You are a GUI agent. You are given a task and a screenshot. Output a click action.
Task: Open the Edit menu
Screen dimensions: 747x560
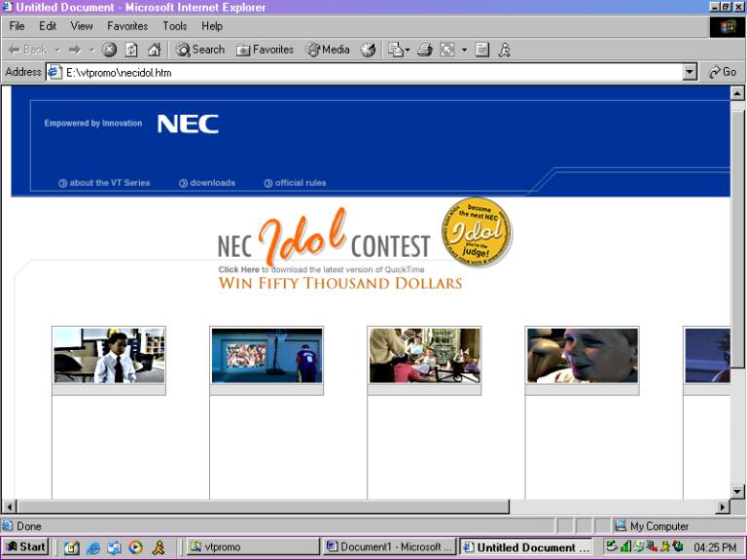[48, 25]
